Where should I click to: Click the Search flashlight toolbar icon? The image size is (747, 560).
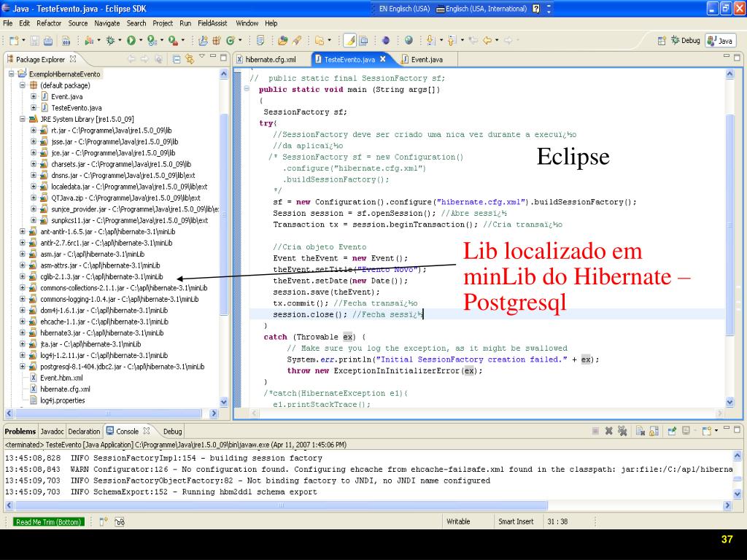297,41
